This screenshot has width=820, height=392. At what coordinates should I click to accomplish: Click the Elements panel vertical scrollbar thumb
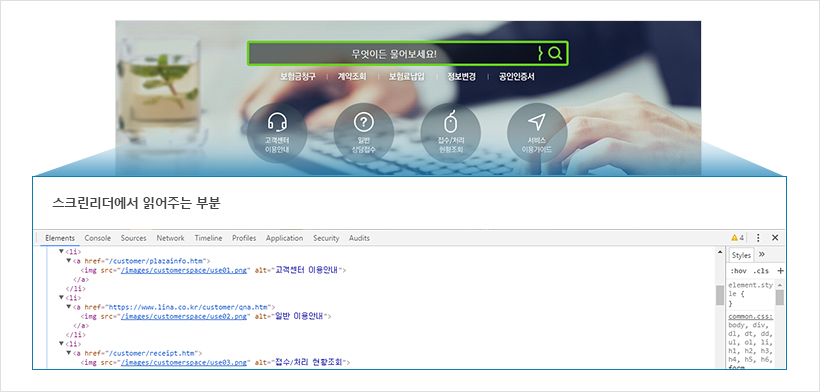[720, 296]
